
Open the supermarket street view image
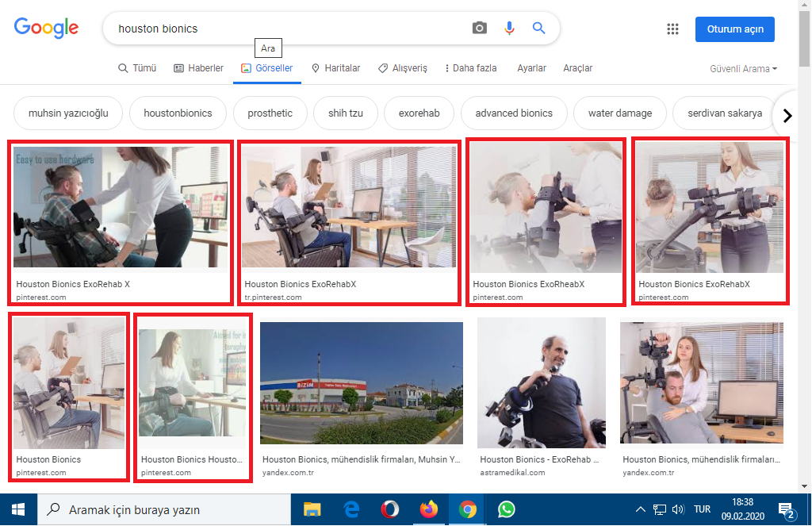point(362,383)
